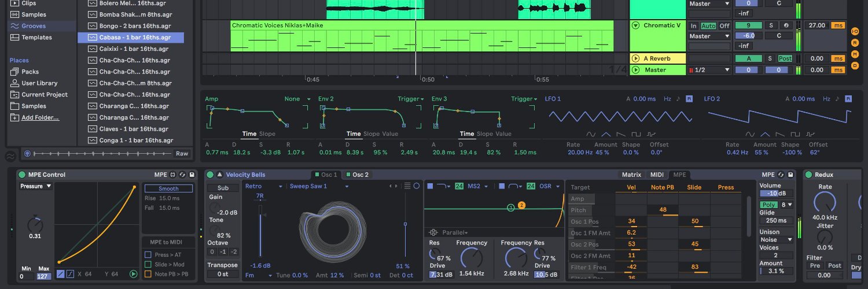Image resolution: width=868 pixels, height=289 pixels.
Task: Select Caixixi - 1 bar 16ths.agr groove
Action: [x=131, y=49]
